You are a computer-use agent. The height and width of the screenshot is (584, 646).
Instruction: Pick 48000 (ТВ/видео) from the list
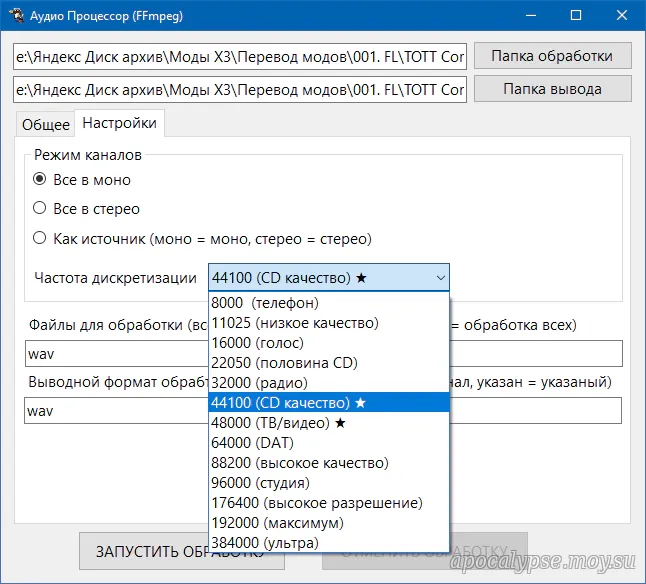coord(329,423)
